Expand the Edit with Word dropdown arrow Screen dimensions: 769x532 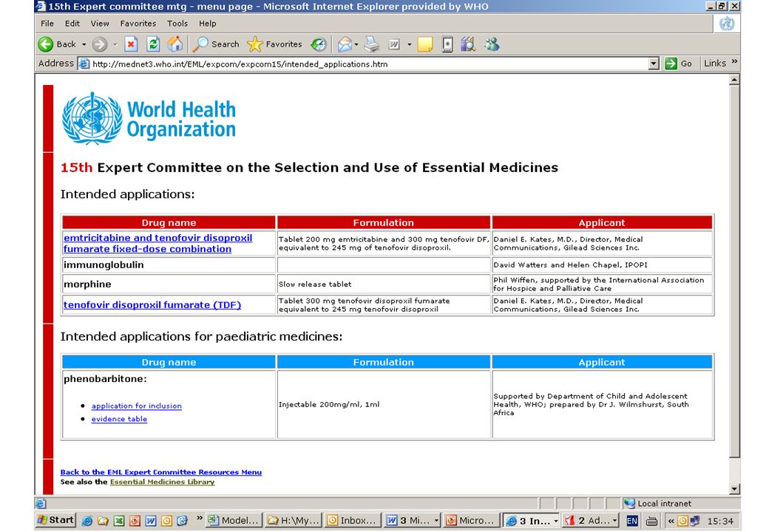point(410,44)
